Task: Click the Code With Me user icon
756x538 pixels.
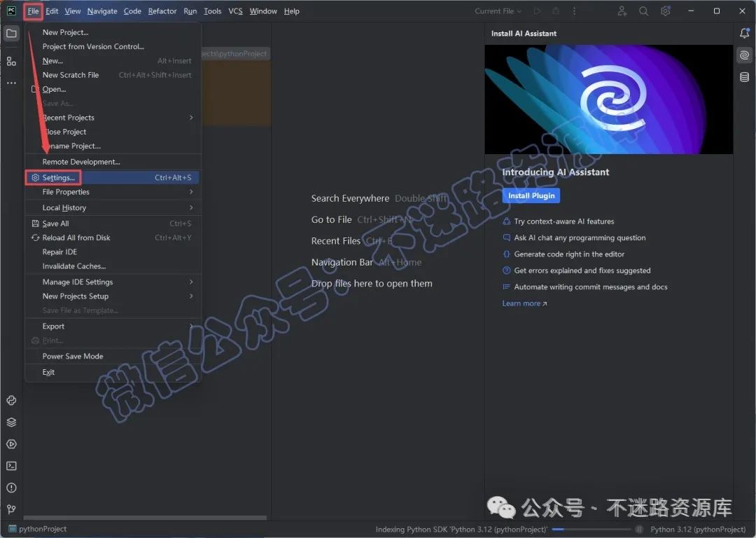Action: [x=622, y=11]
